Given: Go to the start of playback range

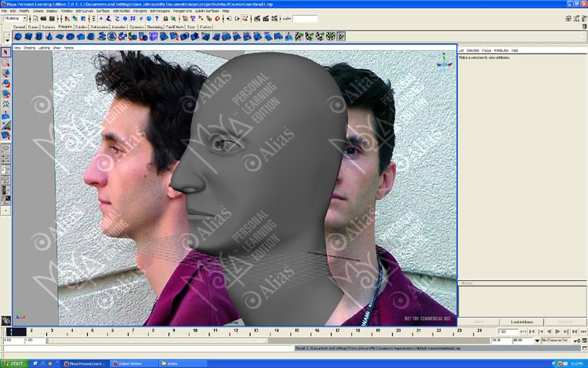Looking at the screenshot, I should (523, 332).
